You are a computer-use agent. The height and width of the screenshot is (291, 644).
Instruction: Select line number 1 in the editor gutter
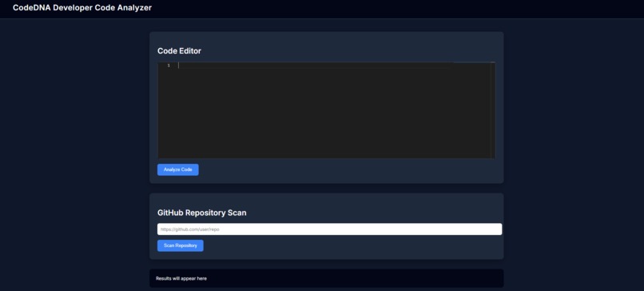coord(169,66)
